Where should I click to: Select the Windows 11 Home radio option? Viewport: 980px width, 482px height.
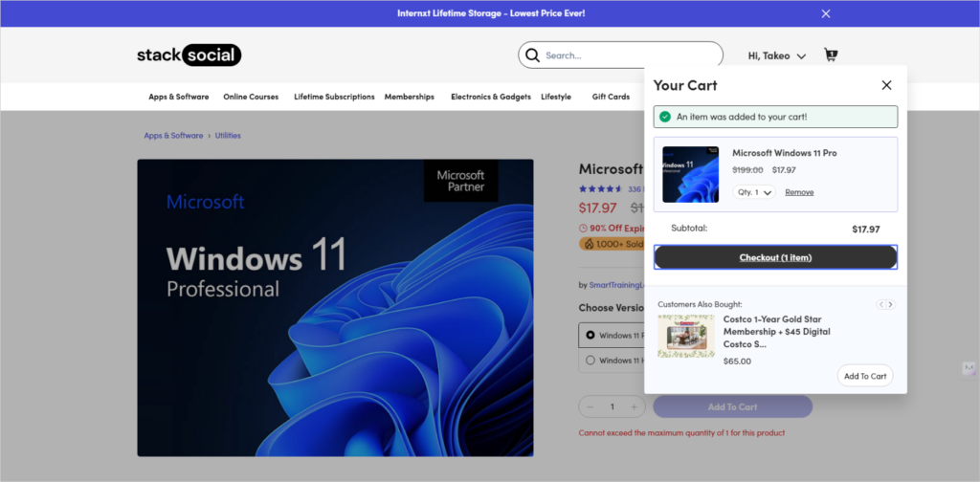pos(590,361)
